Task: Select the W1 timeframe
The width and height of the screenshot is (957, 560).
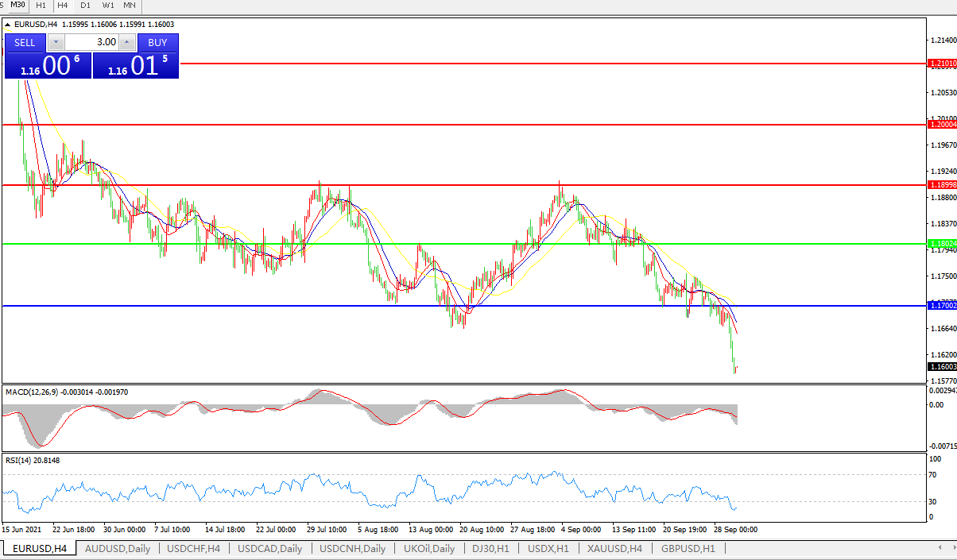Action: pos(107,5)
